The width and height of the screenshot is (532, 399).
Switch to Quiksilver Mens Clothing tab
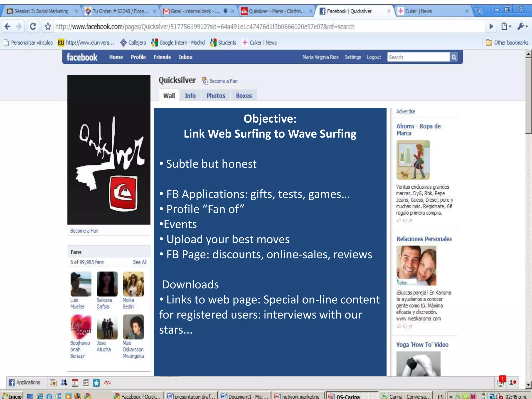point(276,11)
